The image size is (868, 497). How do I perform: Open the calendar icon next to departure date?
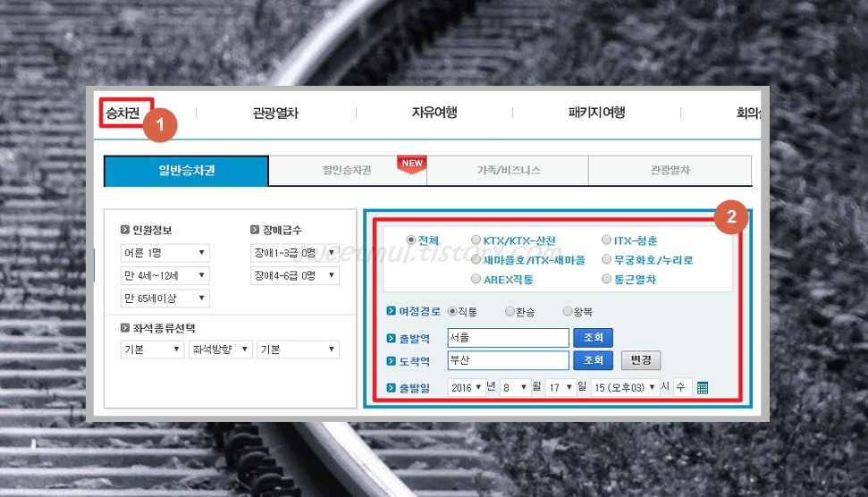[703, 387]
